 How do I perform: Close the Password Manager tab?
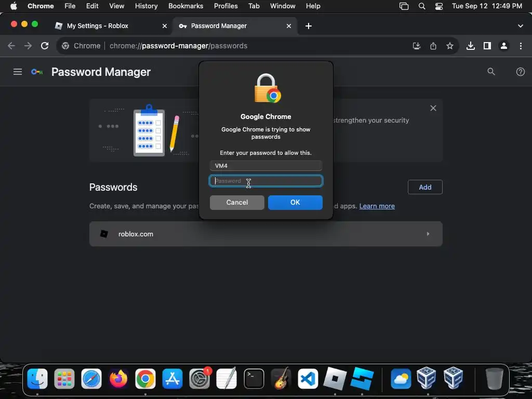[x=289, y=26]
